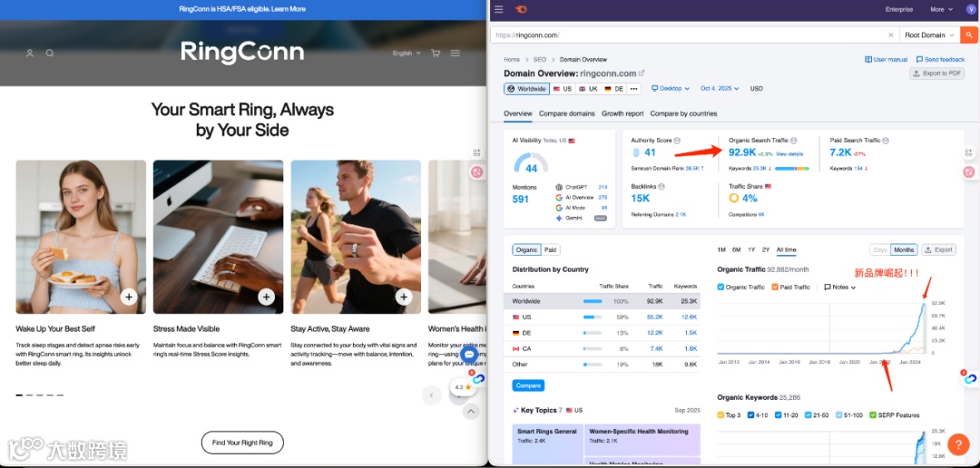Go to previous carousel slide arrow

[431, 395]
